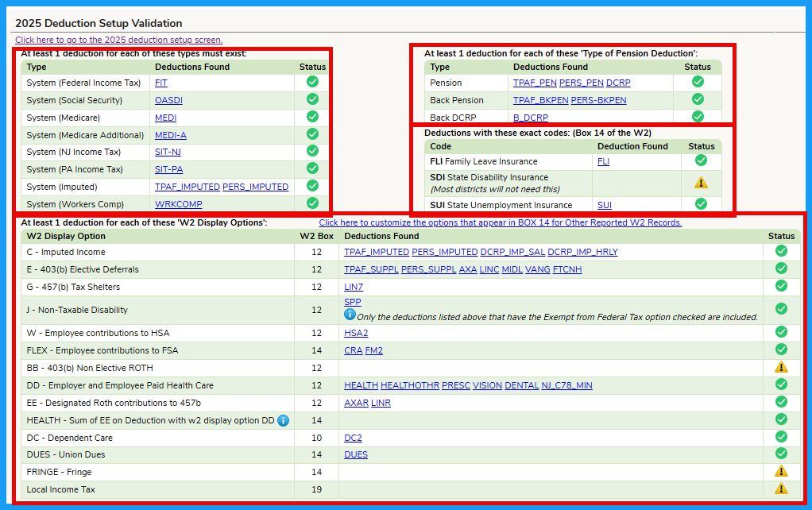Click the green check status for Social Security row

tap(312, 99)
